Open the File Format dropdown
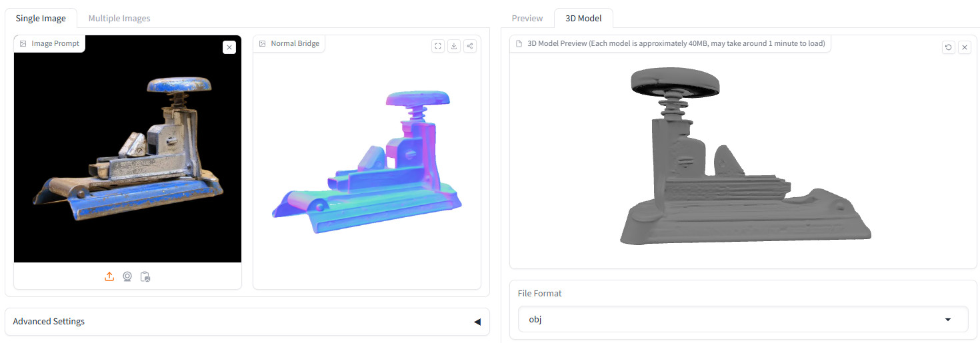Screen dimensions: 980x343 pos(742,319)
